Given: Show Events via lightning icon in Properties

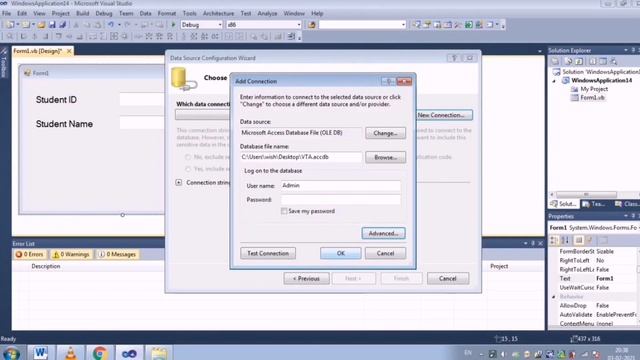Looking at the screenshot, I should tap(590, 240).
